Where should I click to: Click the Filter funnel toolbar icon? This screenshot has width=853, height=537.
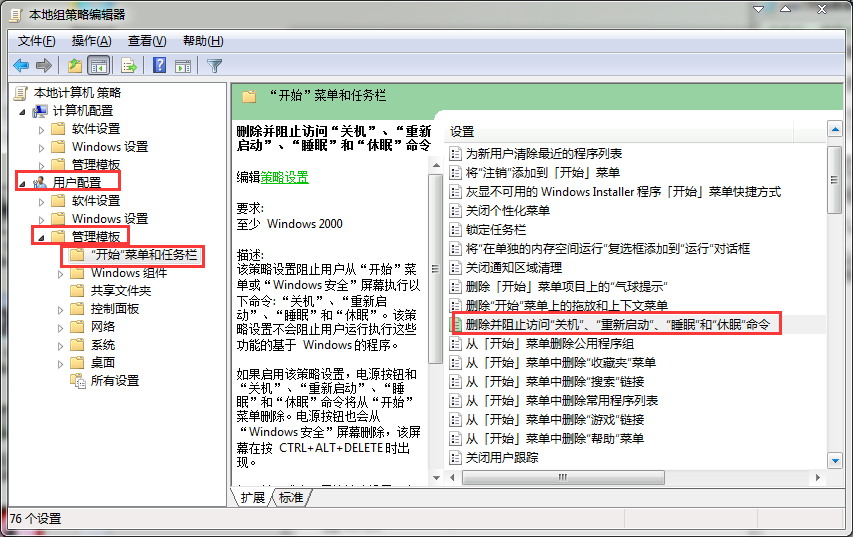pos(214,66)
